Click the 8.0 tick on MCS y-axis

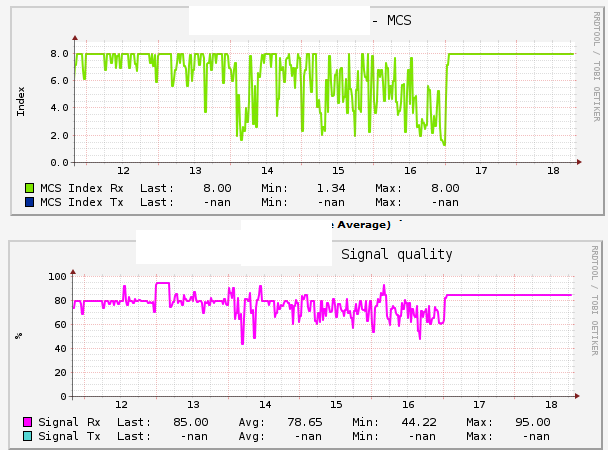[59, 54]
